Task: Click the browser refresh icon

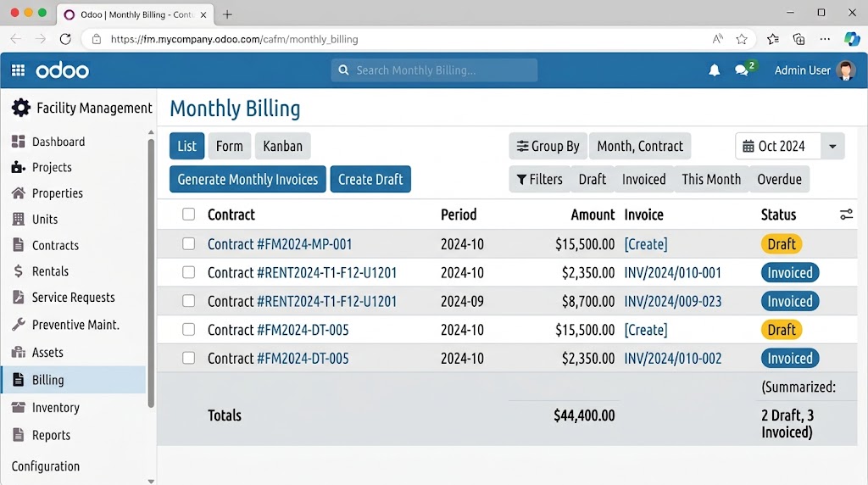Action: coord(65,39)
